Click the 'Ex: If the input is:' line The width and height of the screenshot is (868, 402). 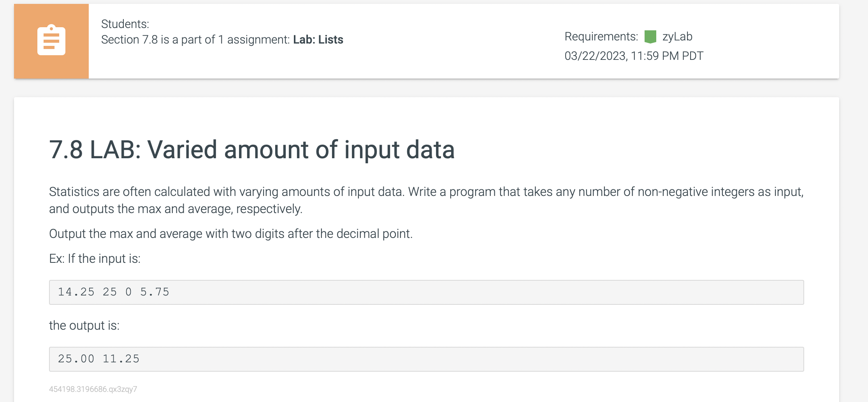(x=95, y=259)
